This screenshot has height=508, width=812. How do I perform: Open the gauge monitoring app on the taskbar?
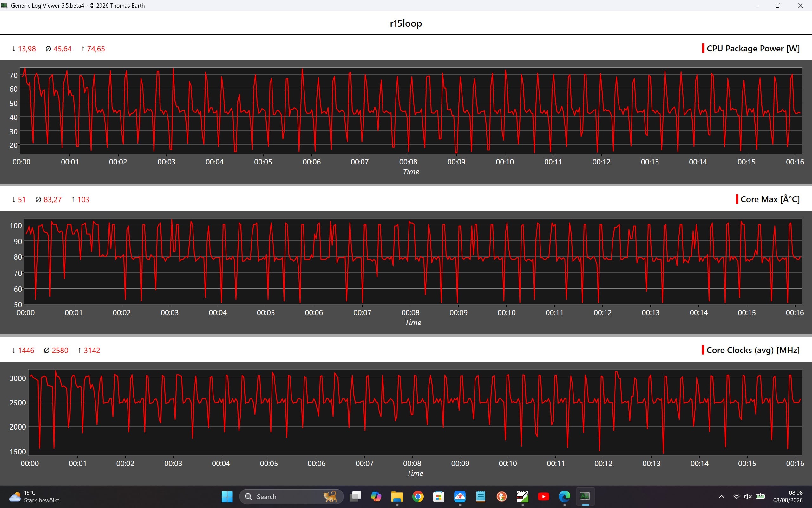point(522,497)
